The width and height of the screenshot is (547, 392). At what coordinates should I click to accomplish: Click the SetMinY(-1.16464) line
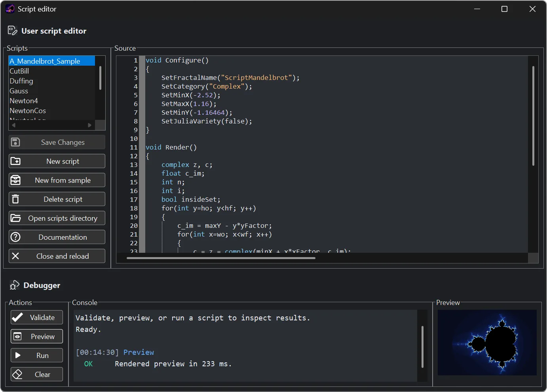pyautogui.click(x=197, y=112)
